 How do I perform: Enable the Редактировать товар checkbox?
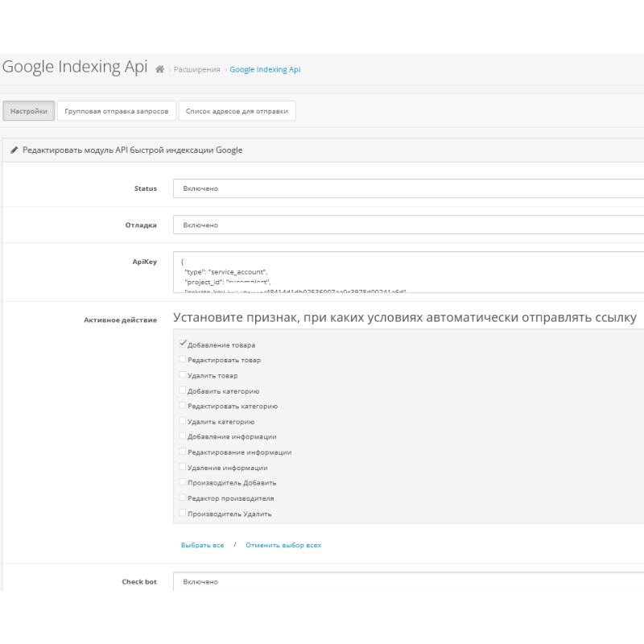coord(183,360)
